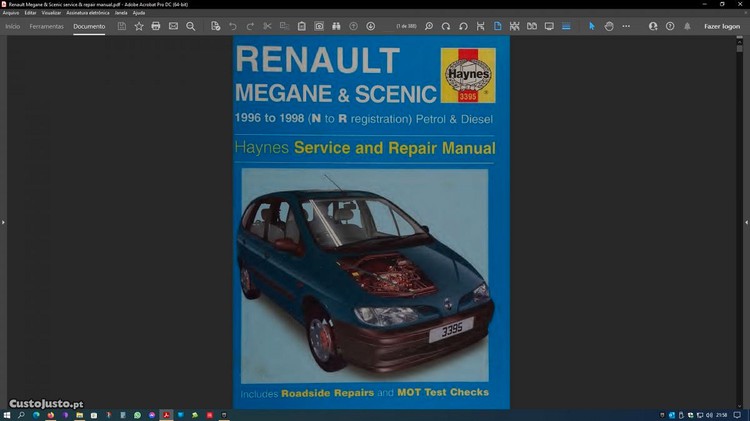Screen dimensions: 750x421
Task: Bookmark the document with the star icon
Action: coord(139,26)
